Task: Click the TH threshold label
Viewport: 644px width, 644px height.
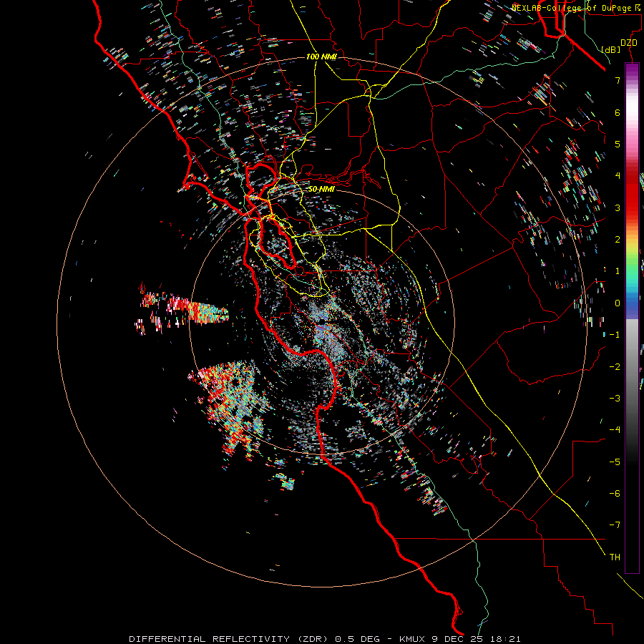Action: point(615,557)
